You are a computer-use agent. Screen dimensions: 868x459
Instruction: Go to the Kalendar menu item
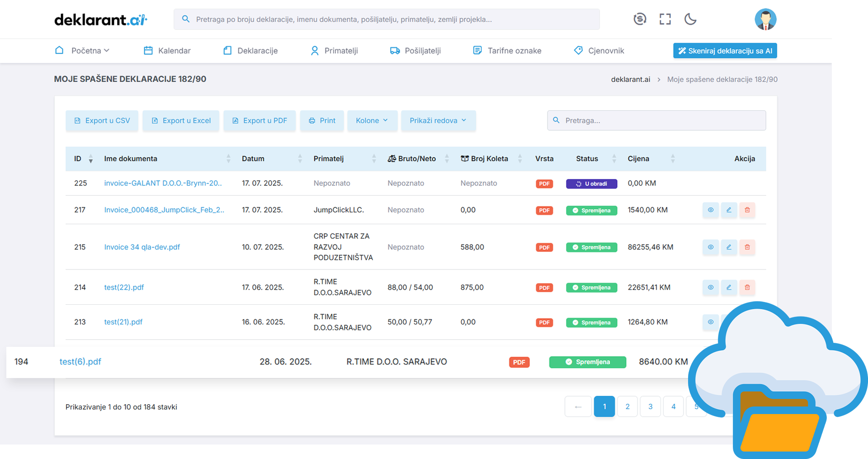click(x=167, y=51)
